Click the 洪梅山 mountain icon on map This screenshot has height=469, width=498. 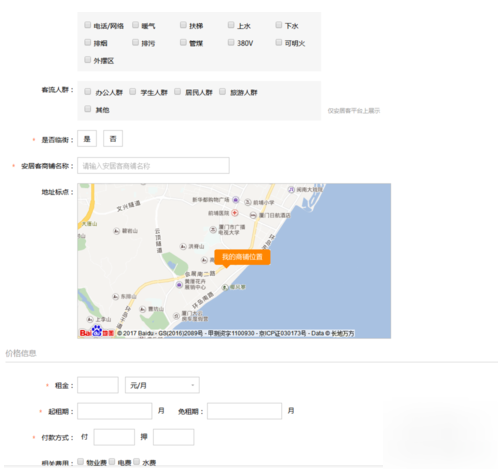tap(183, 247)
